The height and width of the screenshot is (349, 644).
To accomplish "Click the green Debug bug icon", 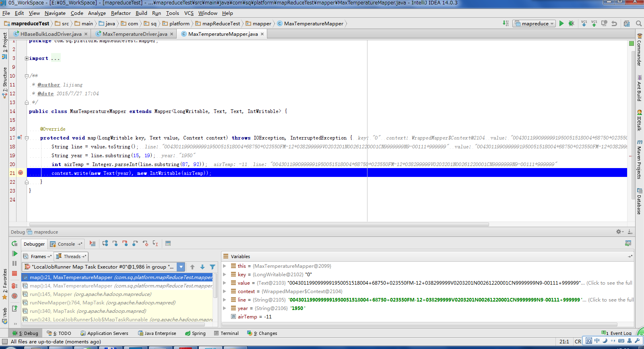I will [x=571, y=23].
